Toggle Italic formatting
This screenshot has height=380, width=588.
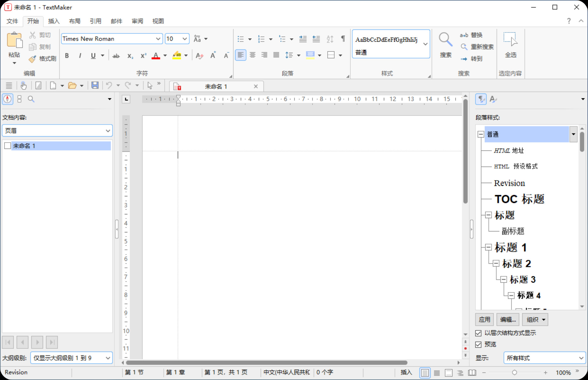pyautogui.click(x=80, y=56)
